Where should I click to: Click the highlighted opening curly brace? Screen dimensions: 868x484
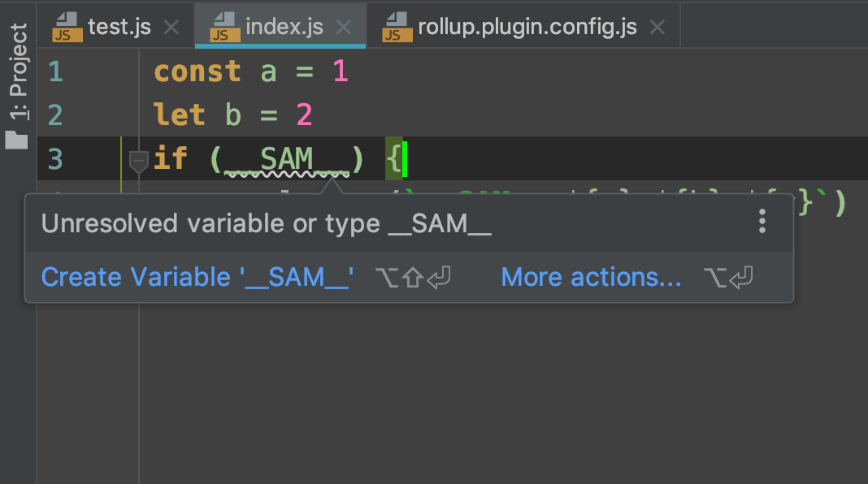(393, 158)
